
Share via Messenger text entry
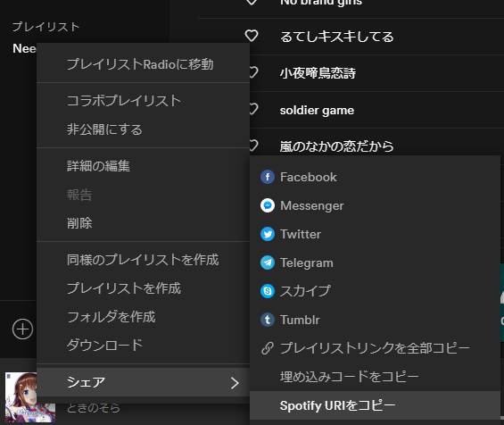click(312, 205)
